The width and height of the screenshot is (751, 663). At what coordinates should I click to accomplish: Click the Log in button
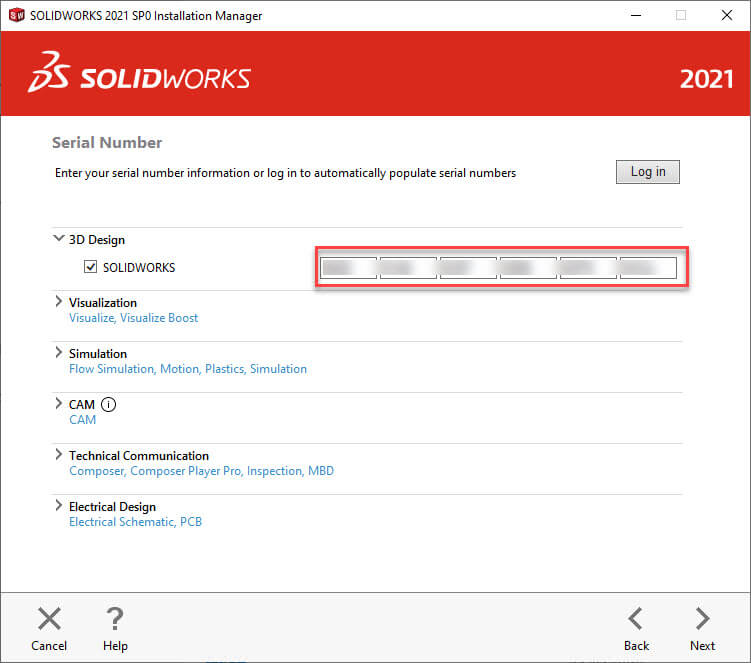[x=648, y=172]
